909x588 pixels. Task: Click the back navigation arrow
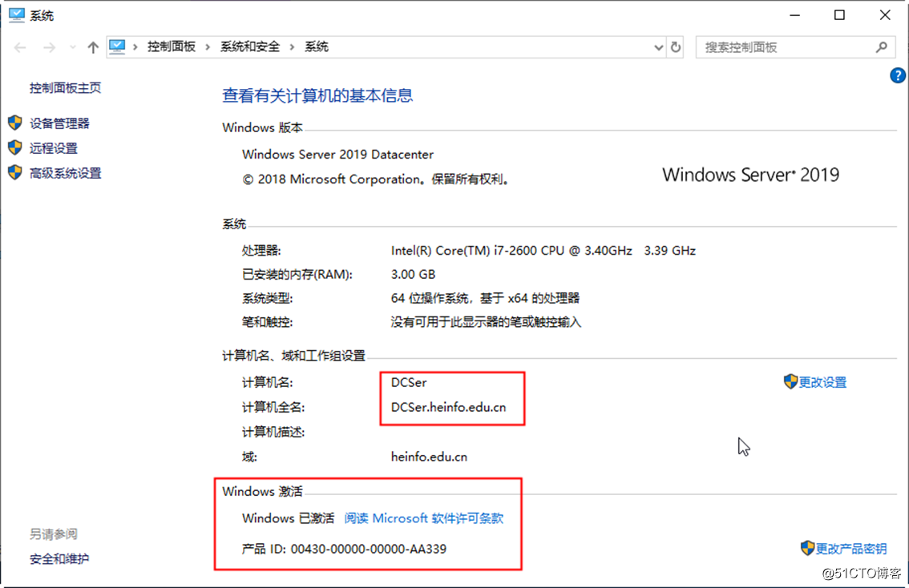[20, 47]
